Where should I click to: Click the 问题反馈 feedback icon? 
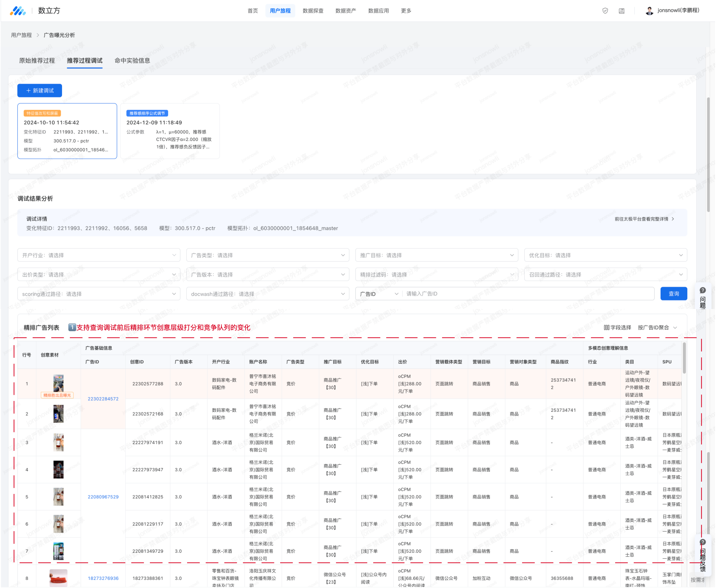click(x=703, y=542)
